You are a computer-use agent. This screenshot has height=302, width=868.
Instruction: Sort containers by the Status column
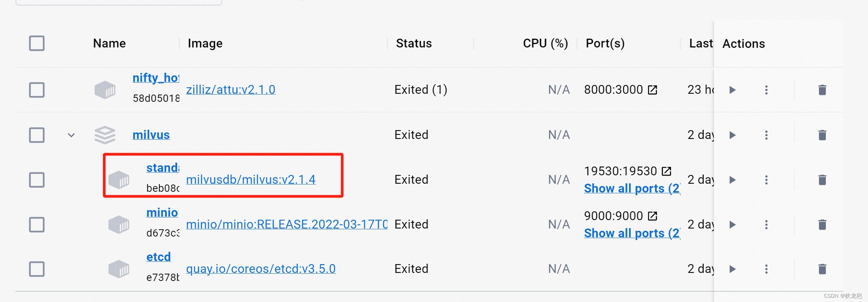(414, 43)
